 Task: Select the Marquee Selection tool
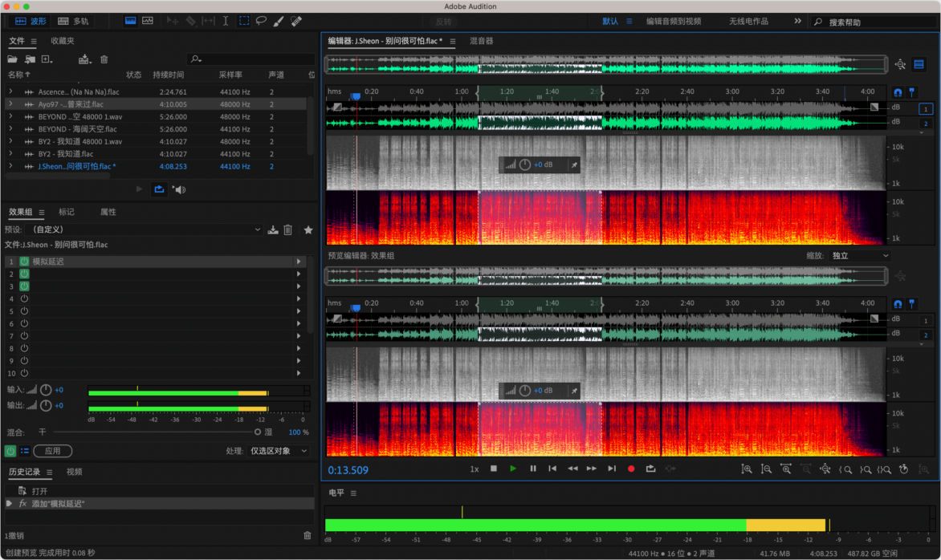coord(244,21)
